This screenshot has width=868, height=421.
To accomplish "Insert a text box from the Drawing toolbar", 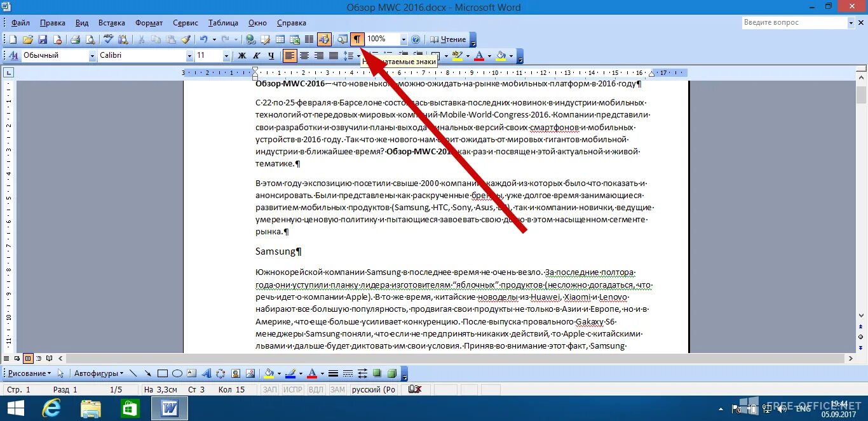I will (191, 373).
